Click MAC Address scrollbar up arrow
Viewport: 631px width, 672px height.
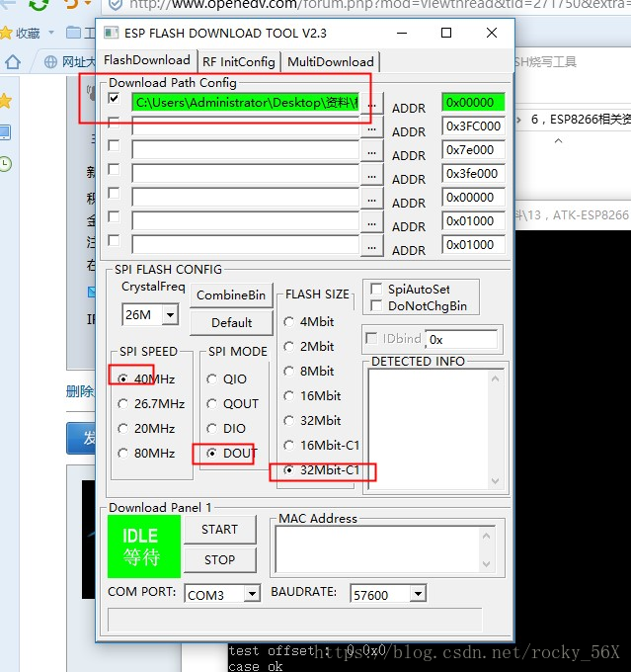[x=487, y=536]
